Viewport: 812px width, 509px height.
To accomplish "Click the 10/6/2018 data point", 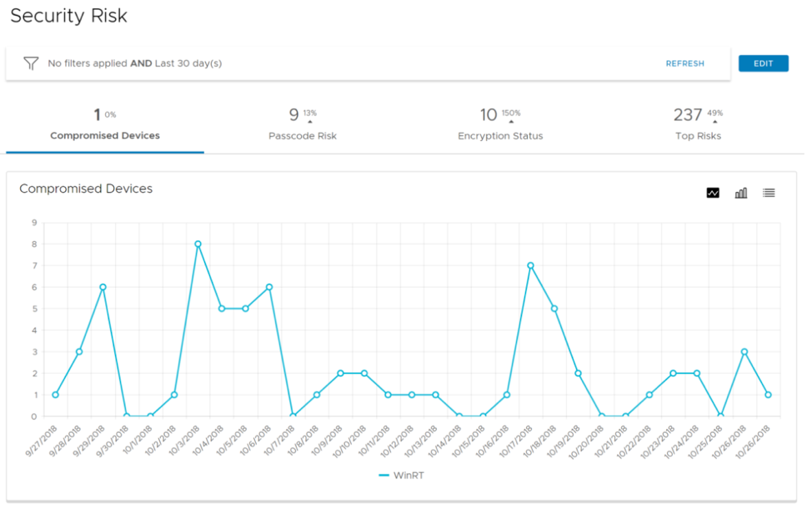I will click(269, 287).
